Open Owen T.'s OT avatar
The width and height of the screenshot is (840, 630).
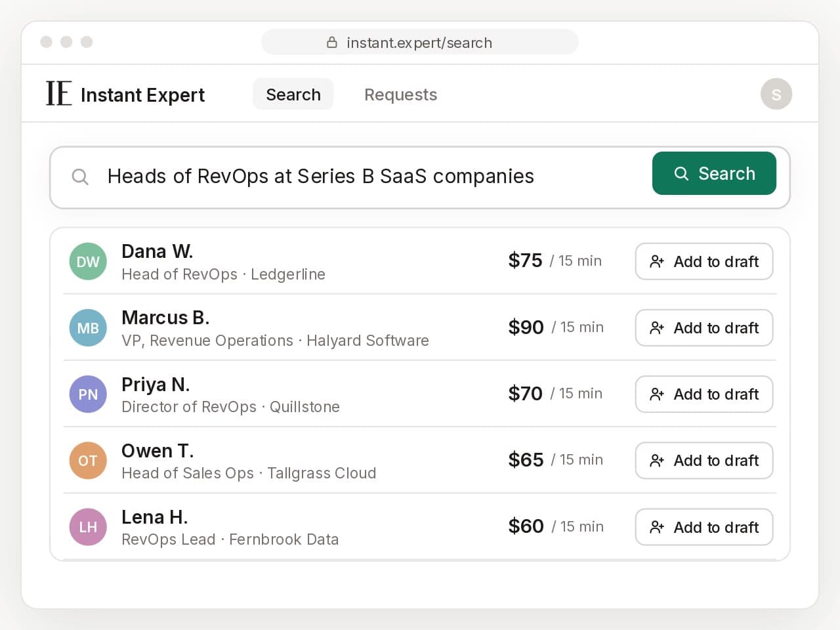tap(88, 461)
